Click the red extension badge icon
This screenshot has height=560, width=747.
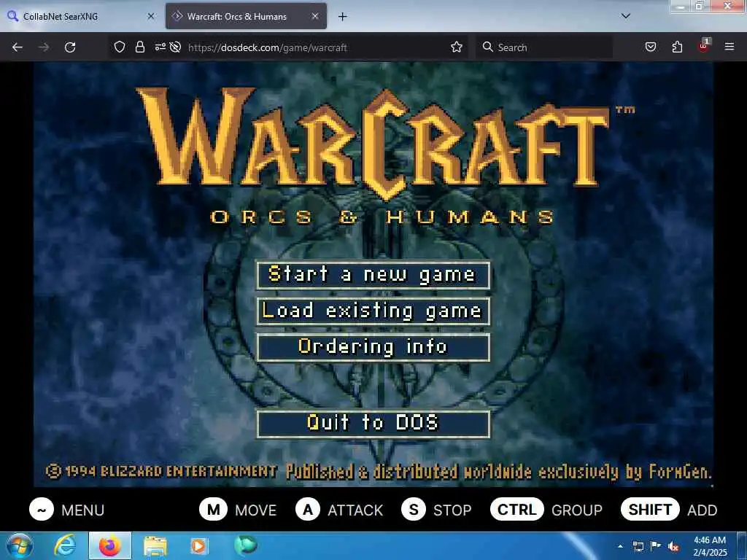pyautogui.click(x=704, y=46)
